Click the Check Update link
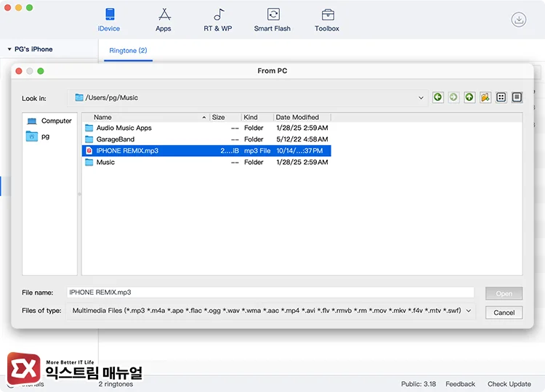Image resolution: width=545 pixels, height=392 pixels. pos(509,384)
